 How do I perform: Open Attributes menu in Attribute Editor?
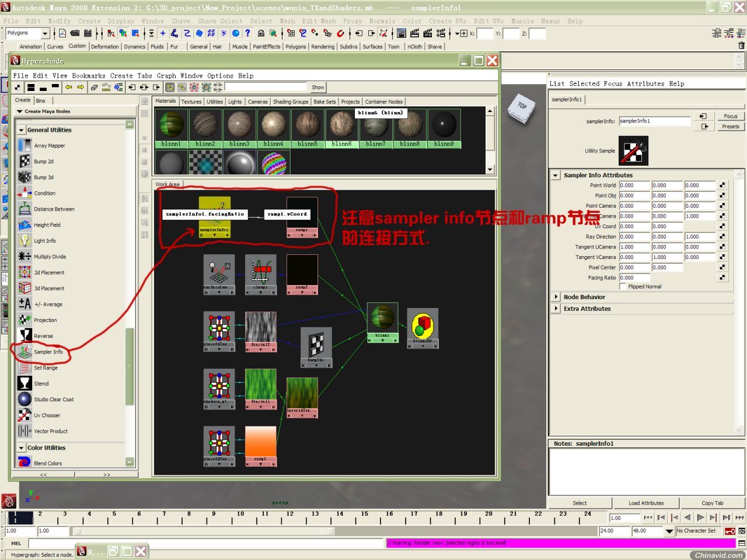pyautogui.click(x=645, y=83)
